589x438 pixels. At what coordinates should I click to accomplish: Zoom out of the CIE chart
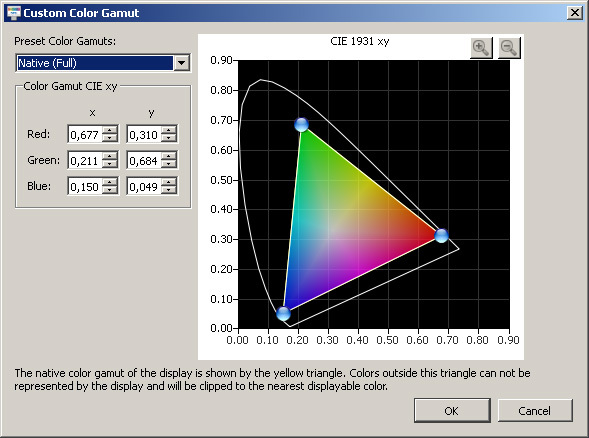click(509, 48)
